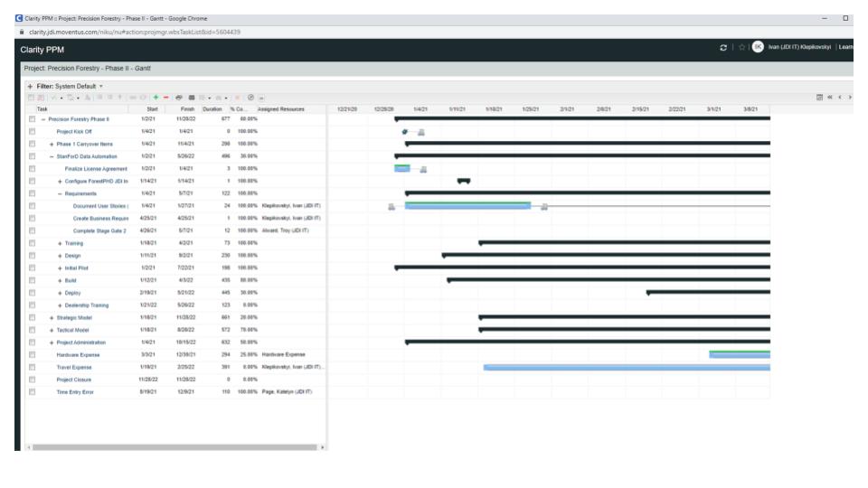Click the Clarity PPM logo text
The width and height of the screenshot is (868, 488).
[42, 50]
